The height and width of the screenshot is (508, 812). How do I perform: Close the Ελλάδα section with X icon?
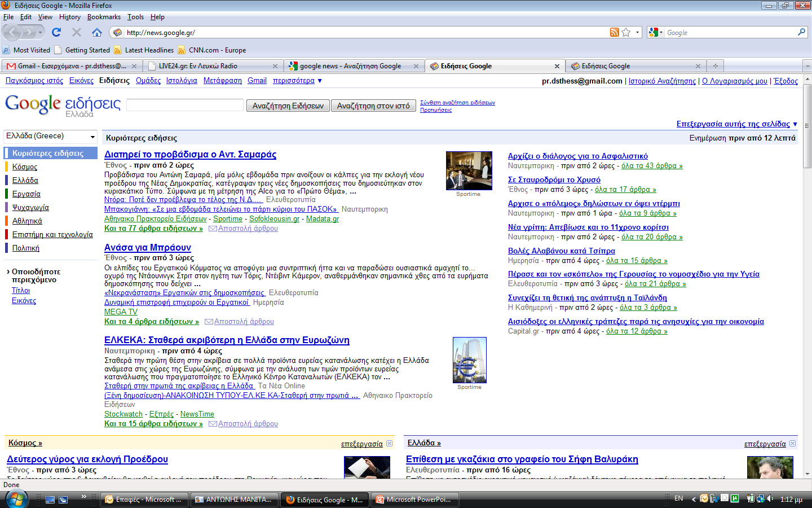792,444
